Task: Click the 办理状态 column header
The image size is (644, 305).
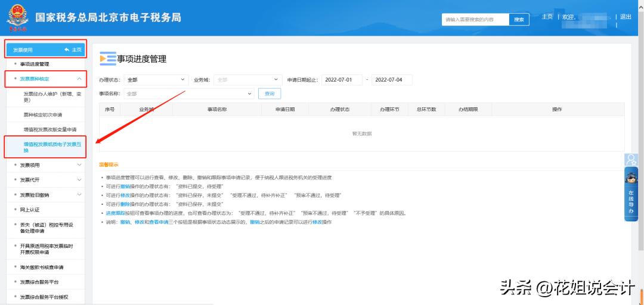Action: (x=340, y=109)
